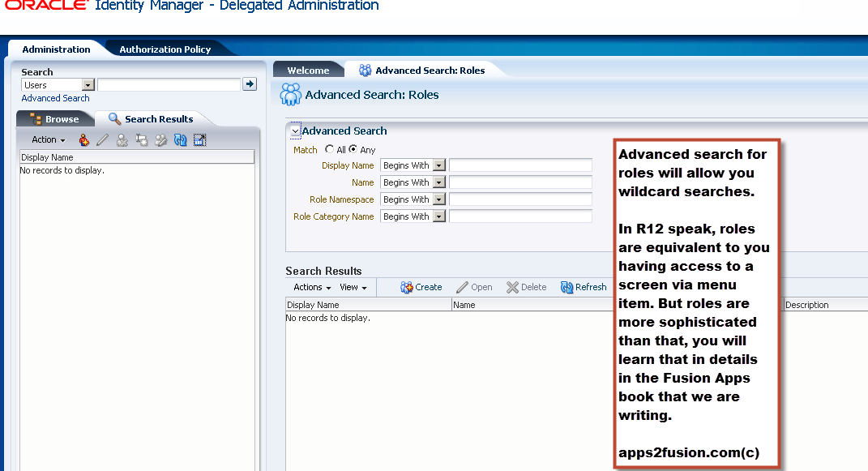
Task: Open Name operator Begins With dropdown
Action: pos(439,182)
